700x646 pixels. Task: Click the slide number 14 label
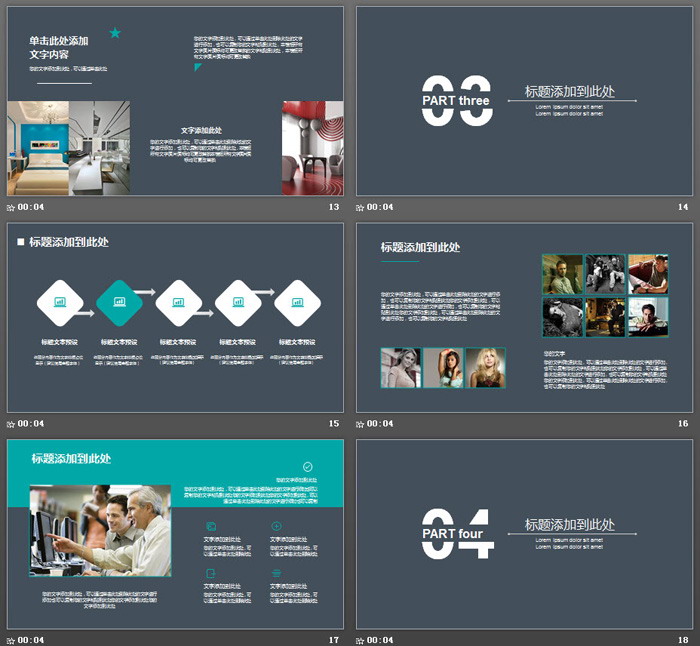(x=683, y=208)
